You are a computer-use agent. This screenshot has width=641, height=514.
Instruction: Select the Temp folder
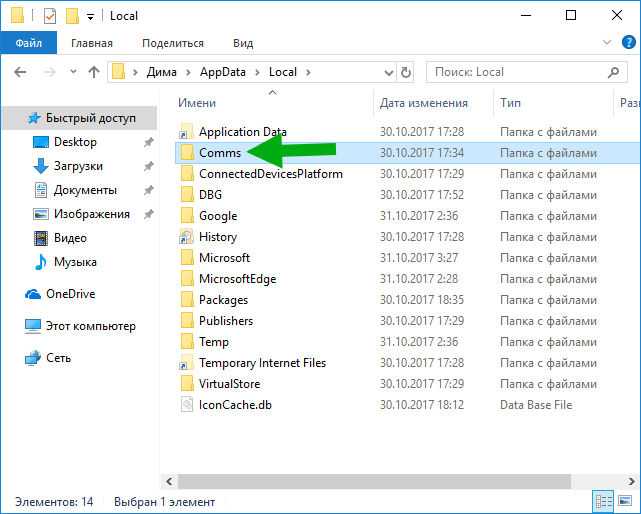(x=213, y=342)
